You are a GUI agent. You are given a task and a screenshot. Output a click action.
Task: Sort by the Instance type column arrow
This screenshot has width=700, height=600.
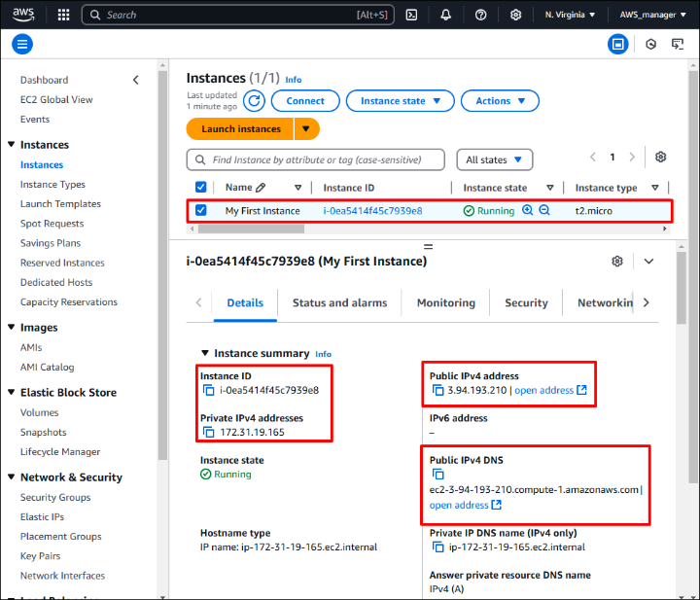tap(655, 188)
